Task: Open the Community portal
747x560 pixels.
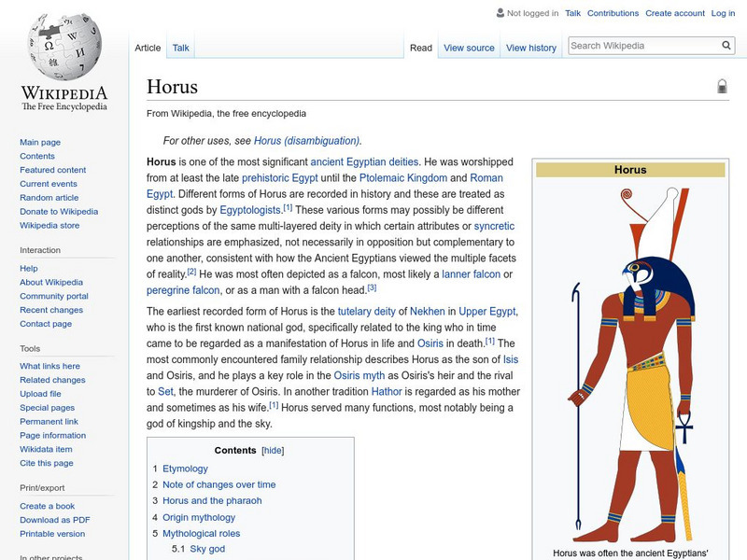Action: pyautogui.click(x=54, y=296)
